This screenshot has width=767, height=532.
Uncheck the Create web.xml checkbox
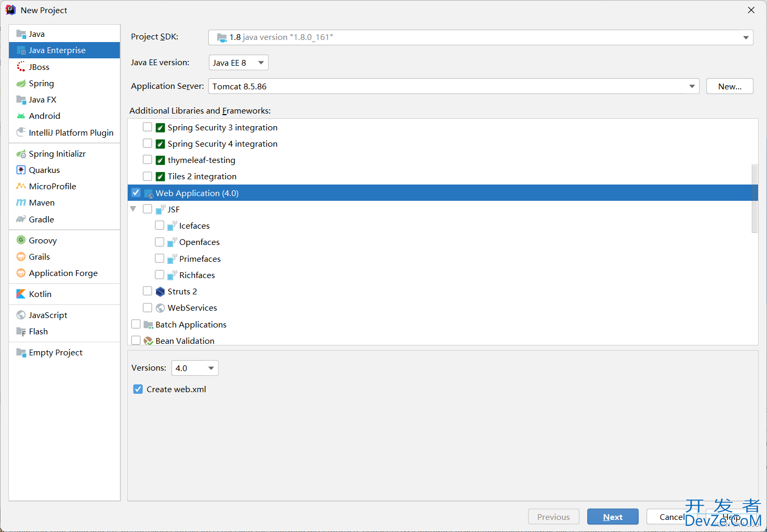pyautogui.click(x=138, y=389)
